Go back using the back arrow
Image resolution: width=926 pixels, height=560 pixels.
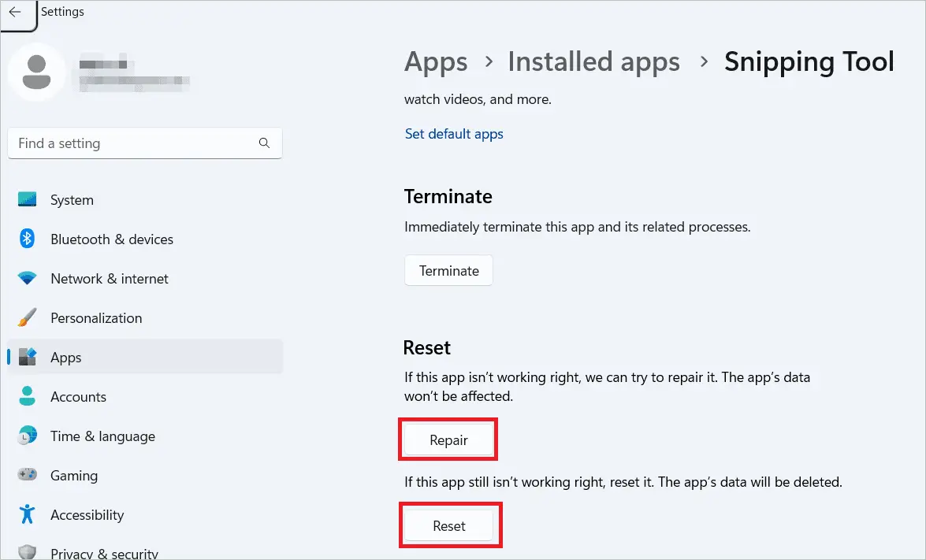15,12
